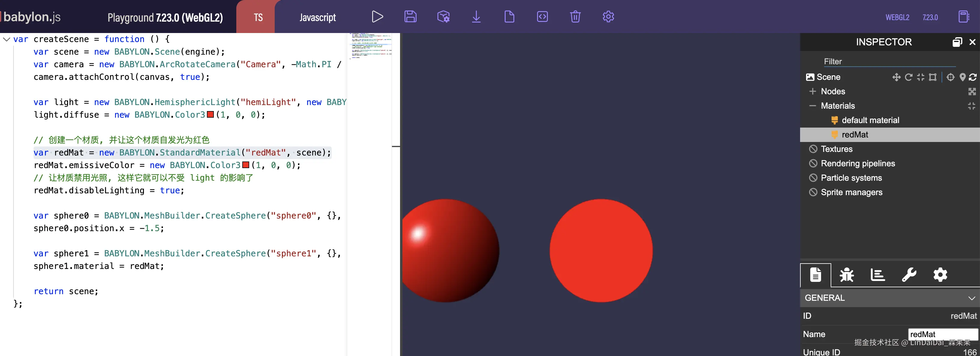
Task: Toggle the bounding box gizmo
Action: click(x=932, y=77)
